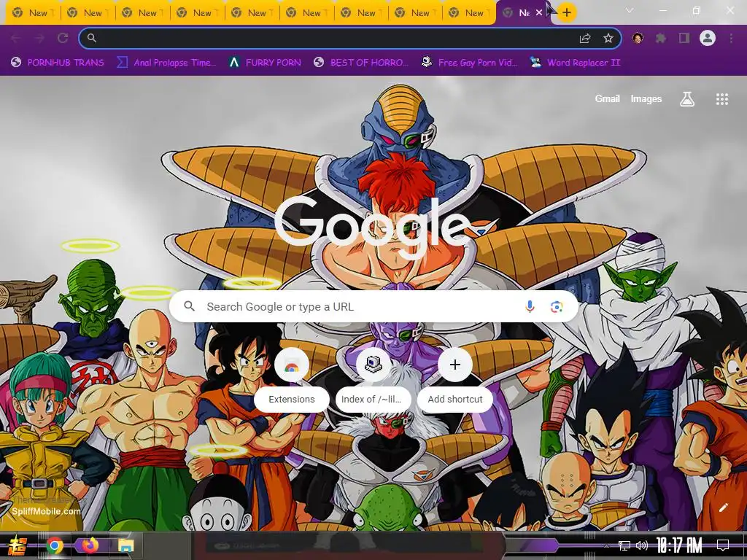747x560 pixels.
Task: Go to Google Images
Action: tap(646, 99)
